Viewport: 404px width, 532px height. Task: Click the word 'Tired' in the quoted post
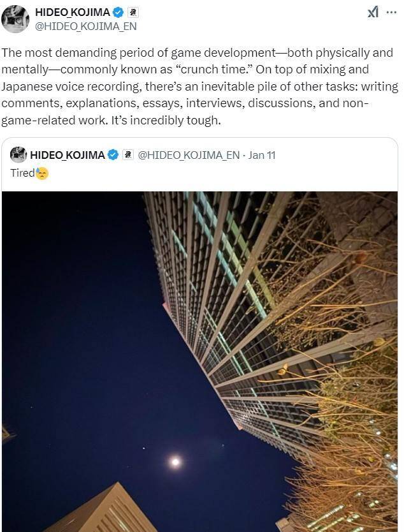point(22,173)
